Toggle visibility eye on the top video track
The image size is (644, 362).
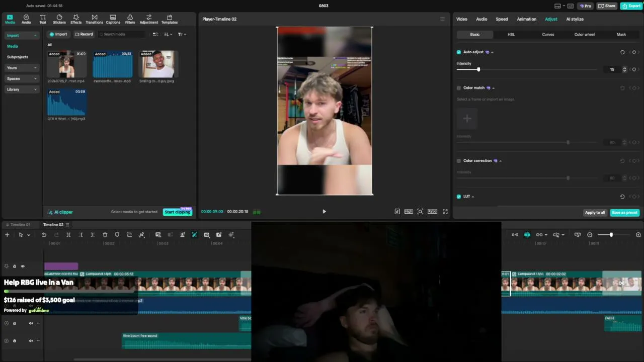point(23,266)
